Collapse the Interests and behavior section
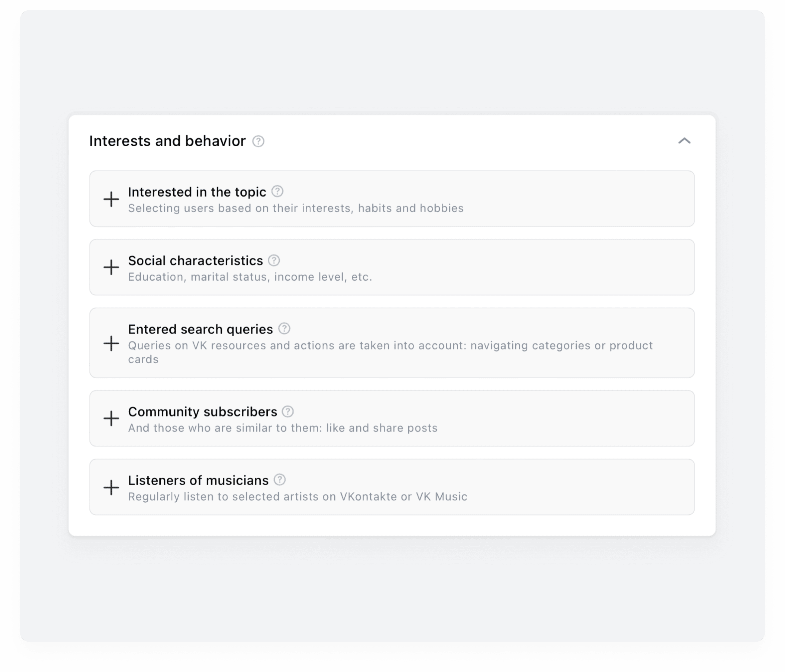Image resolution: width=785 pixels, height=672 pixels. [684, 141]
